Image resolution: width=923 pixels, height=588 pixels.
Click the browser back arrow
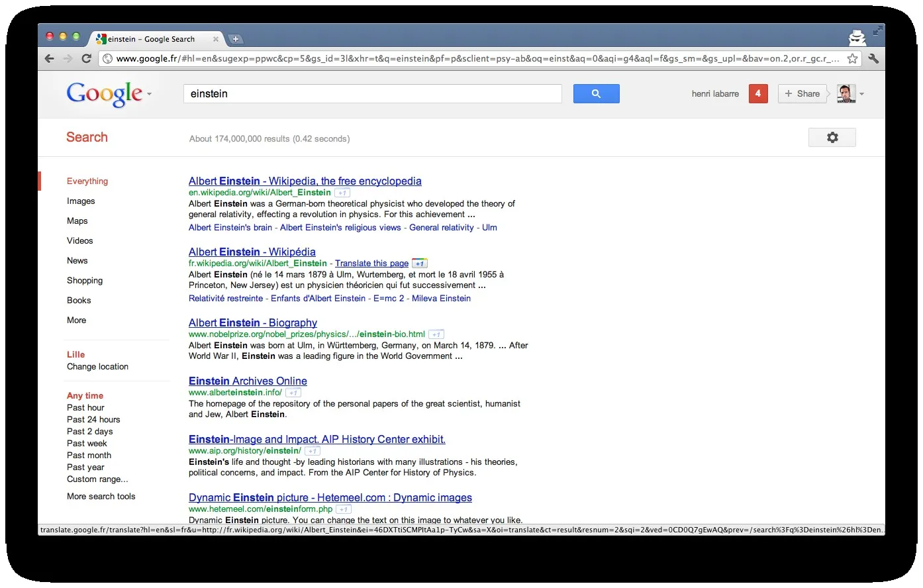[50, 58]
